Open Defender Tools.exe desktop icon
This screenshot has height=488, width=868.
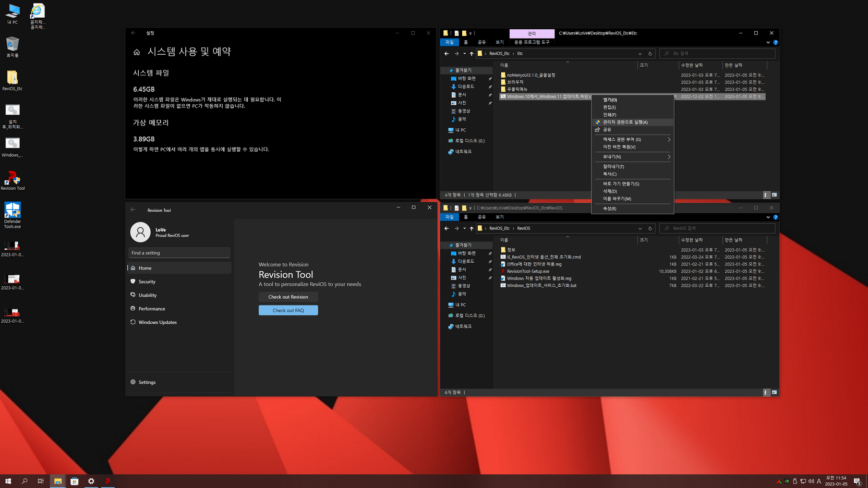(13, 215)
